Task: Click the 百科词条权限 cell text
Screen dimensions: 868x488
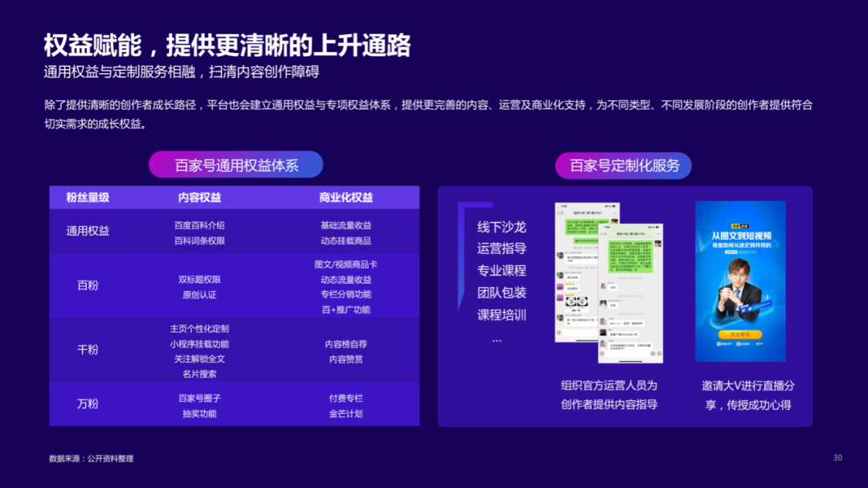Action: (199, 241)
